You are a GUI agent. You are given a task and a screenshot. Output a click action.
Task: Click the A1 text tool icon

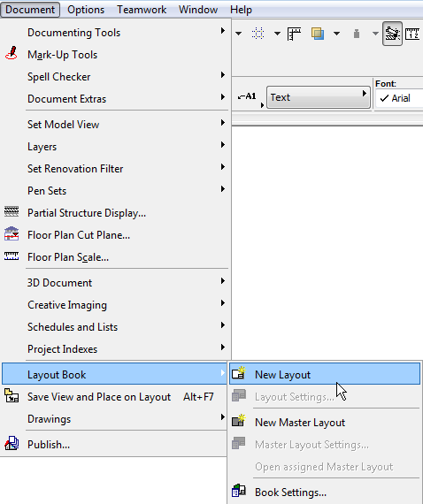click(248, 96)
